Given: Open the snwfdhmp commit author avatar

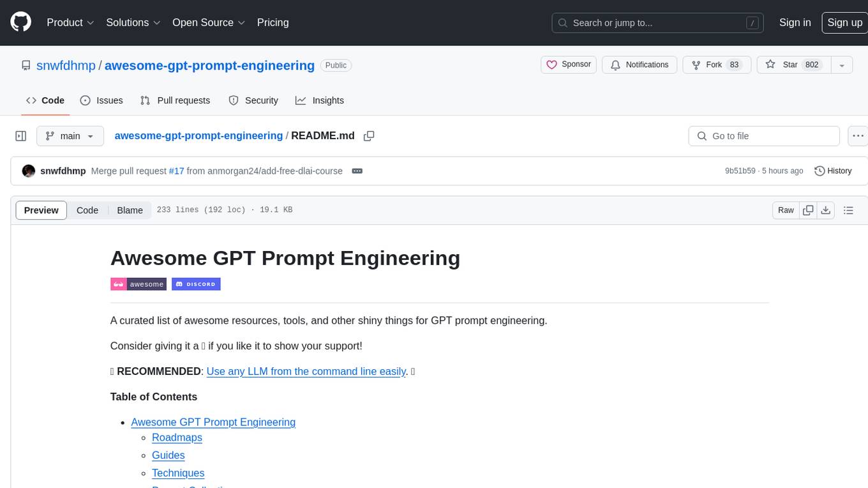Looking at the screenshot, I should click(29, 171).
